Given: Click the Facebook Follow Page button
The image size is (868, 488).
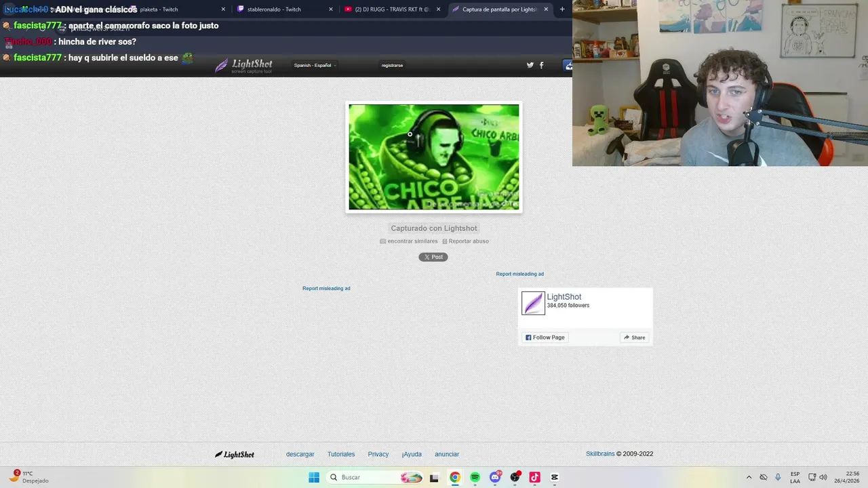Looking at the screenshot, I should 545,338.
